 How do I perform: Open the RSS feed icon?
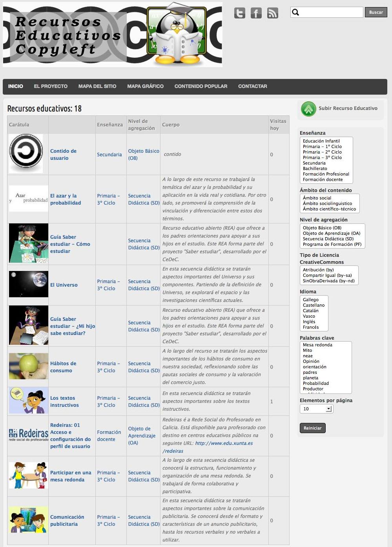[x=272, y=13]
